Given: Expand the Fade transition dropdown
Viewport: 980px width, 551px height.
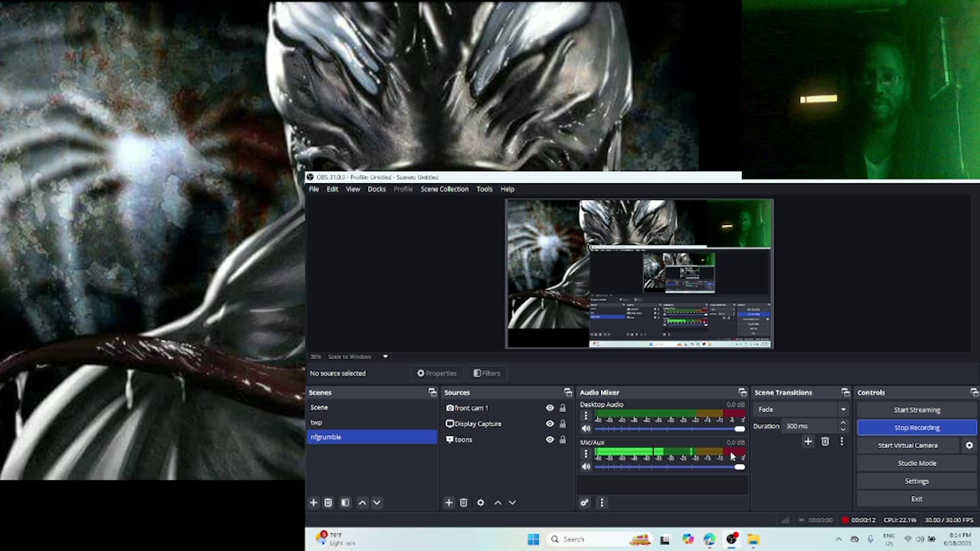Looking at the screenshot, I should click(x=843, y=409).
